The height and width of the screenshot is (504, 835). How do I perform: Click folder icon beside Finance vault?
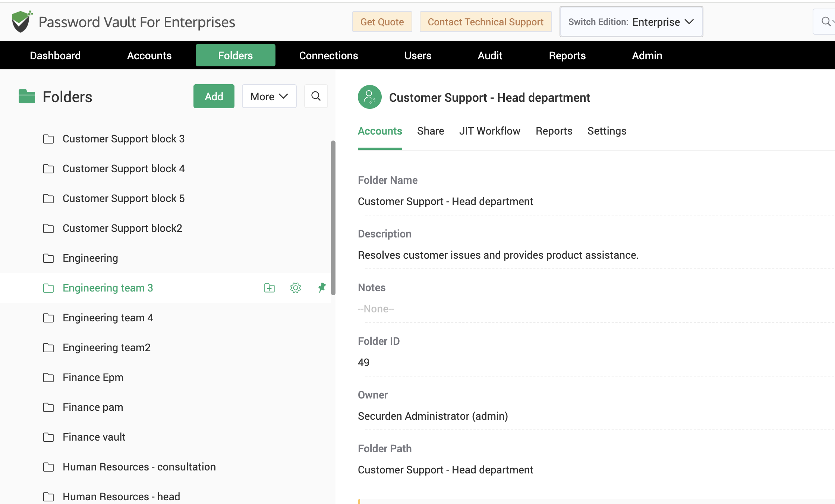coord(48,437)
